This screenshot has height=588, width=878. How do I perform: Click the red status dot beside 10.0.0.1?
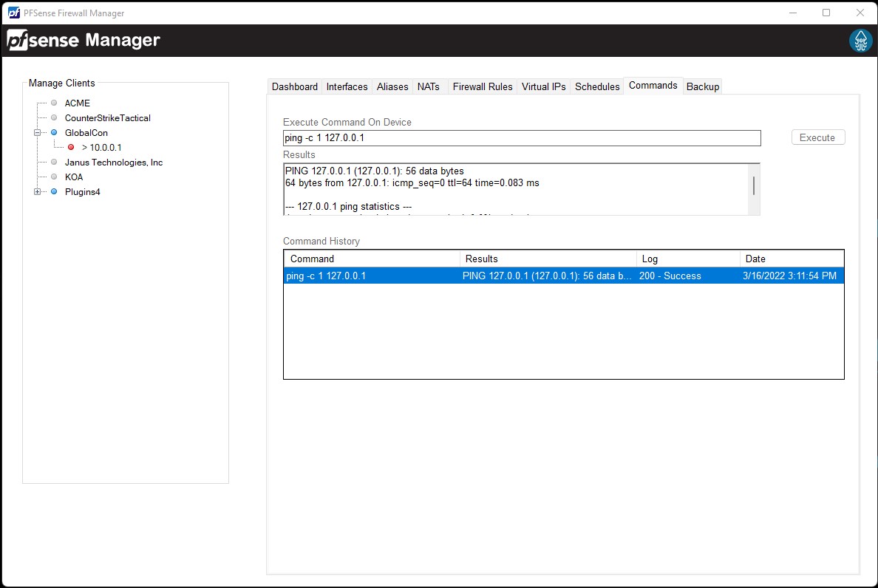[71, 147]
